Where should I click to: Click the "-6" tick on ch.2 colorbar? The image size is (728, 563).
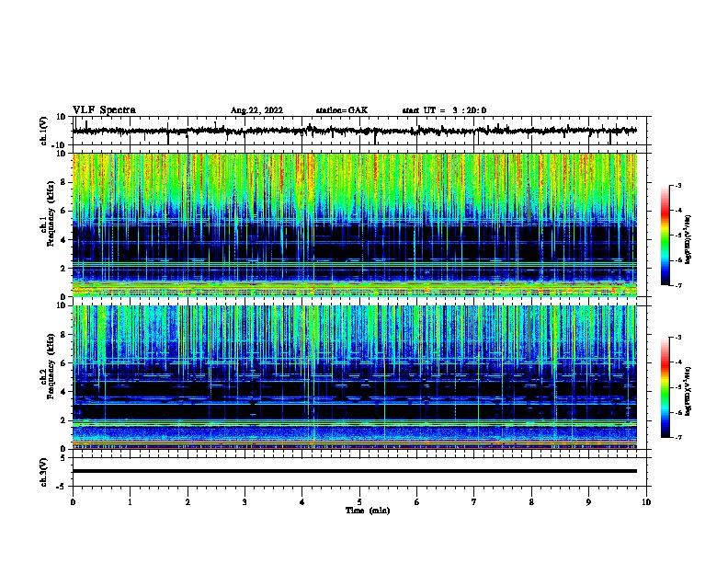tap(677, 412)
